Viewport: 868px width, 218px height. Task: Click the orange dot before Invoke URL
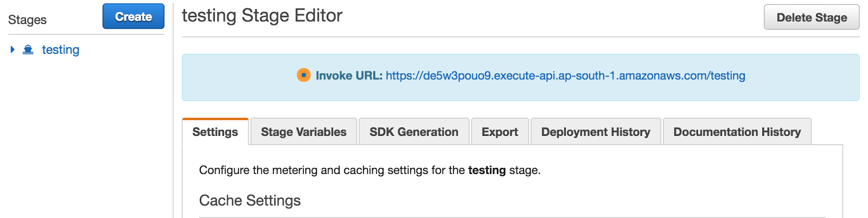coord(304,76)
